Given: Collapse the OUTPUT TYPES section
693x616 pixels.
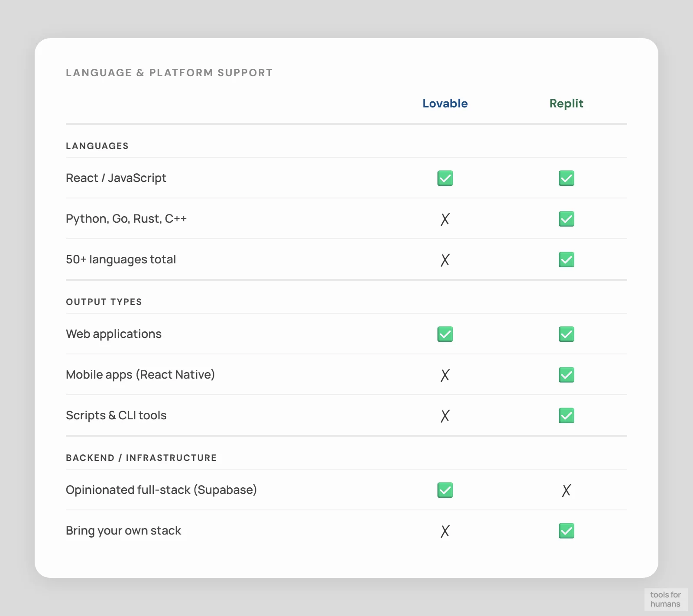Looking at the screenshot, I should click(104, 302).
